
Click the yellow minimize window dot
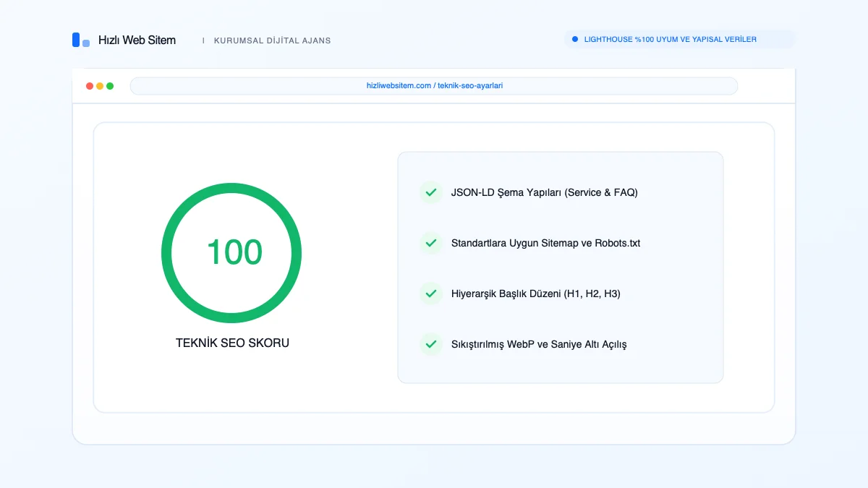coord(100,86)
